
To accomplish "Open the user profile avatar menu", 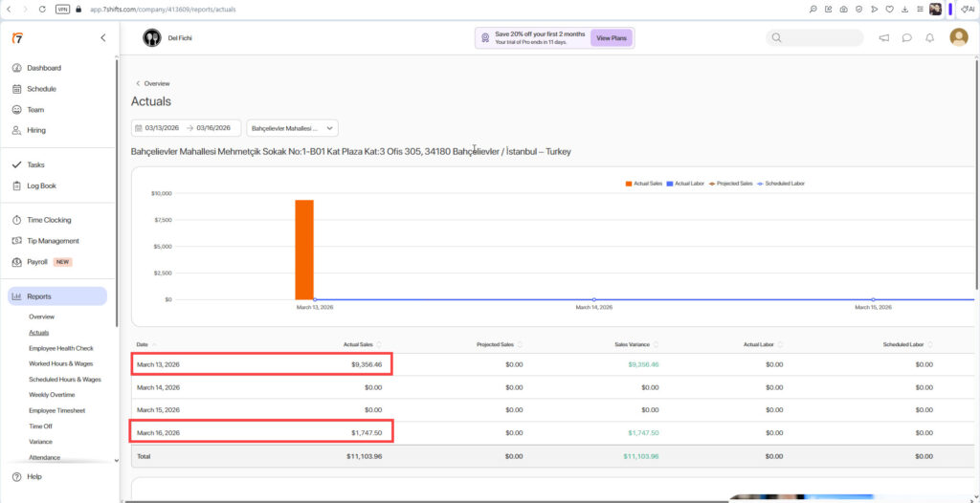I will [958, 37].
